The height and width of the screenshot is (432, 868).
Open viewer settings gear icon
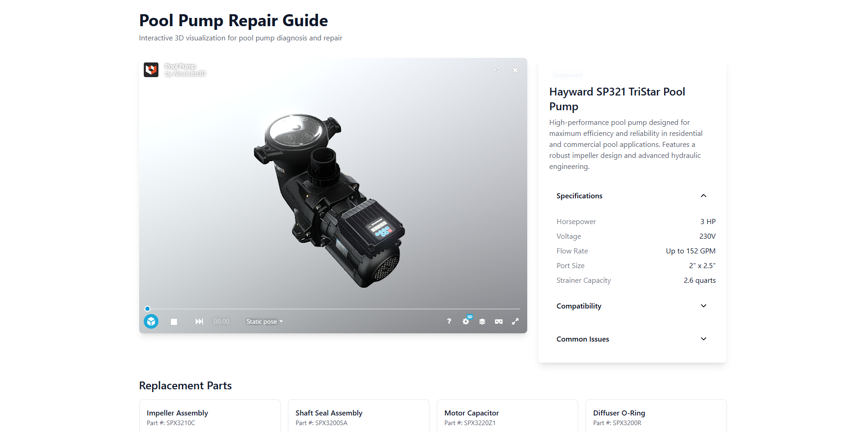click(x=466, y=321)
